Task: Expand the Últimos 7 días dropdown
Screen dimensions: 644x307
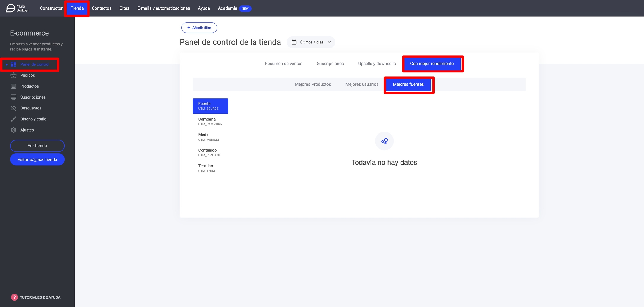Action: tap(330, 42)
